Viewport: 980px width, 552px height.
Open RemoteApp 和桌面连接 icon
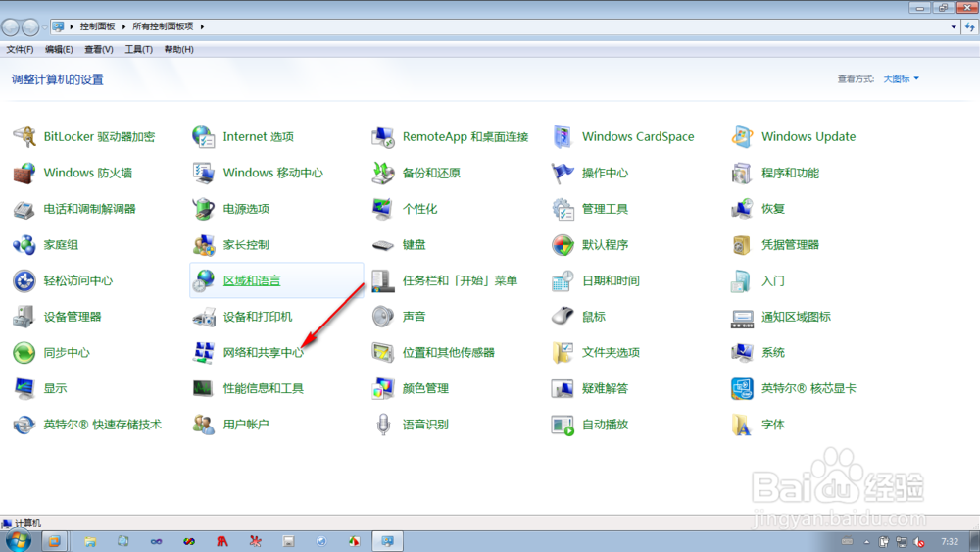[383, 137]
